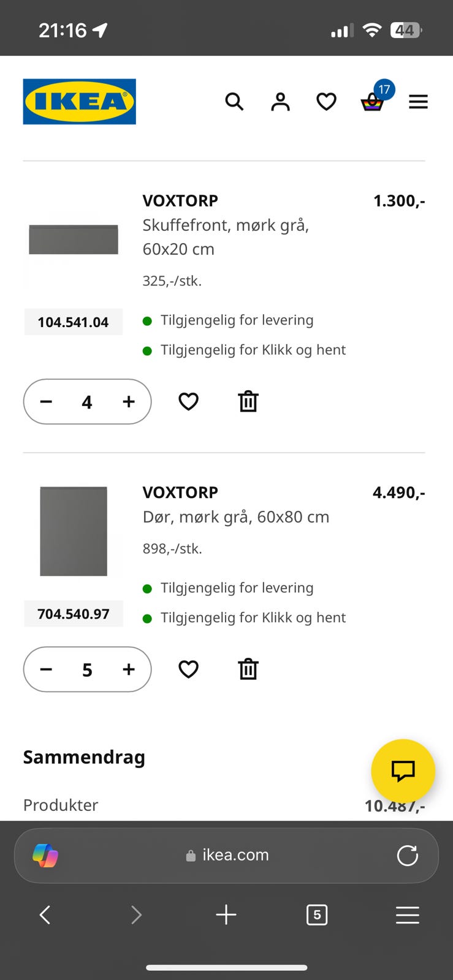The height and width of the screenshot is (980, 453).
Task: Increase quantity of VOXTORP Skuffefront
Action: click(128, 402)
